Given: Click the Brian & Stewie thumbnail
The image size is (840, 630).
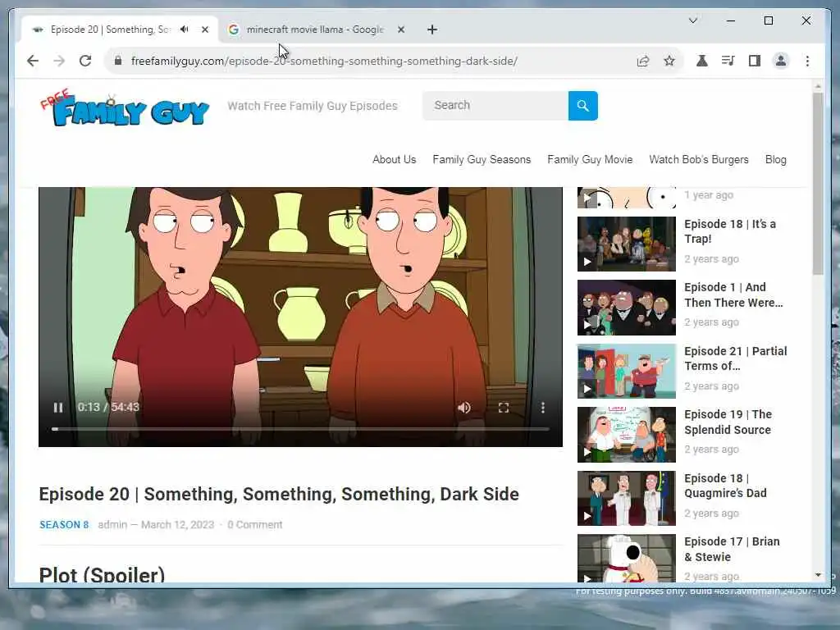Looking at the screenshot, I should [626, 558].
